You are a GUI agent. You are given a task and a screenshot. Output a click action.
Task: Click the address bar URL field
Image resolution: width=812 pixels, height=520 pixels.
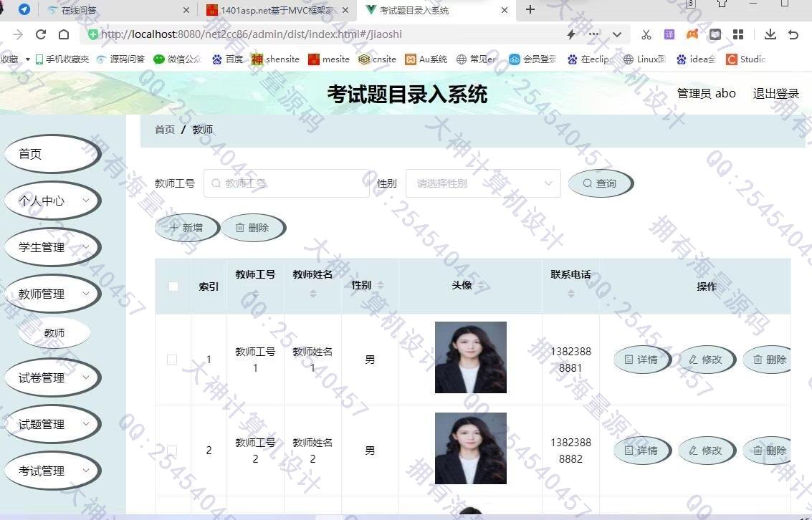tap(321, 34)
